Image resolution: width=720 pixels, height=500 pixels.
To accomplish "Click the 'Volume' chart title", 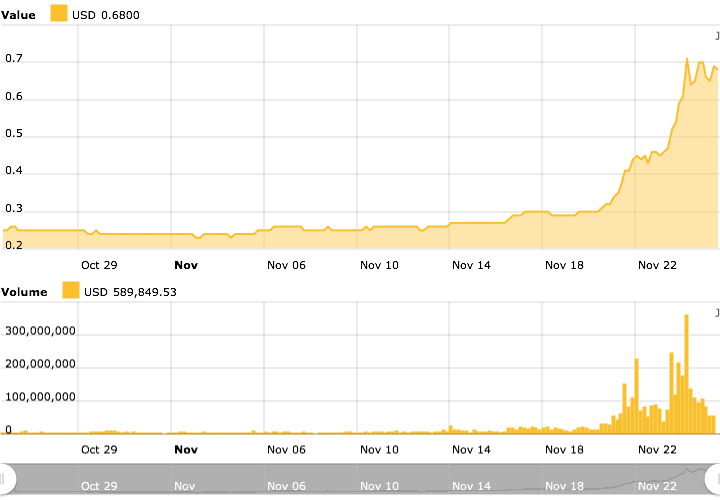I will 24,292.
